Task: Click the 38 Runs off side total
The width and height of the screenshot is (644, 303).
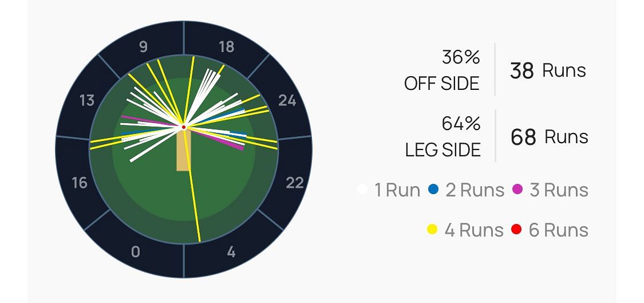Action: (x=548, y=70)
